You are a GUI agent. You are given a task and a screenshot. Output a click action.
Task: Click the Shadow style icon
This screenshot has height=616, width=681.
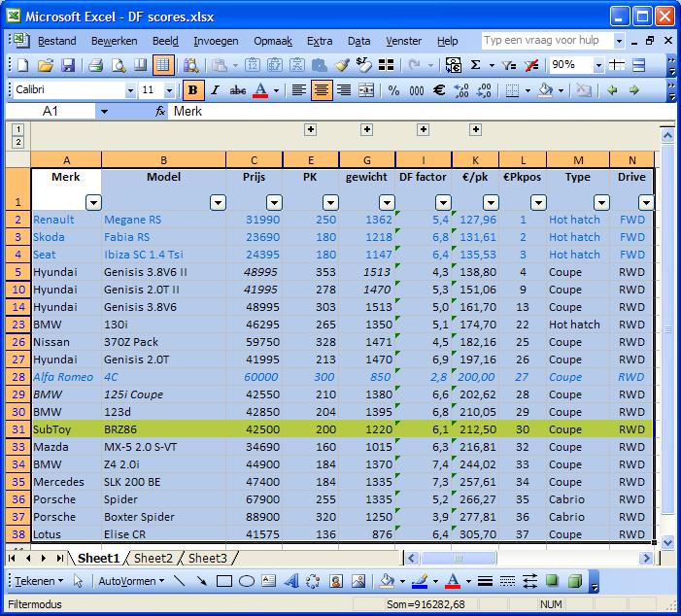click(x=552, y=581)
